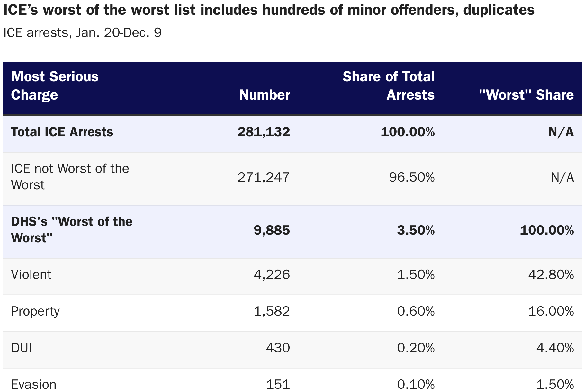Click the 271,247 number cell

pyautogui.click(x=264, y=177)
